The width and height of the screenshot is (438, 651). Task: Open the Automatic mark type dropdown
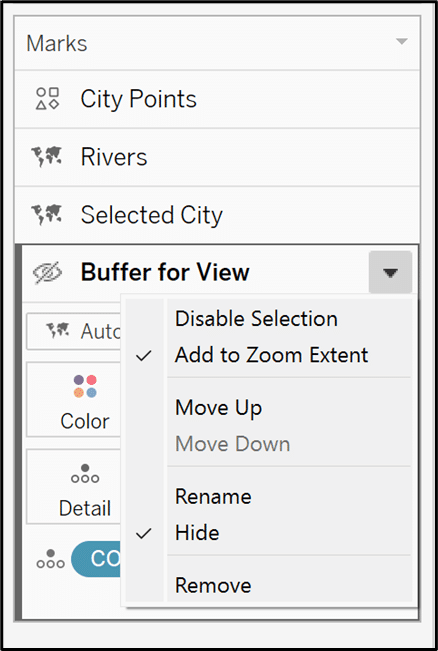click(73, 331)
